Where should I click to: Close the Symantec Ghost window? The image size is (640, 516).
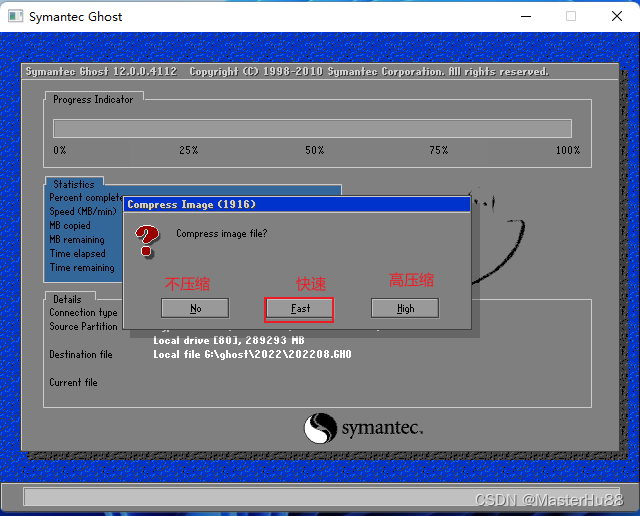[x=617, y=16]
